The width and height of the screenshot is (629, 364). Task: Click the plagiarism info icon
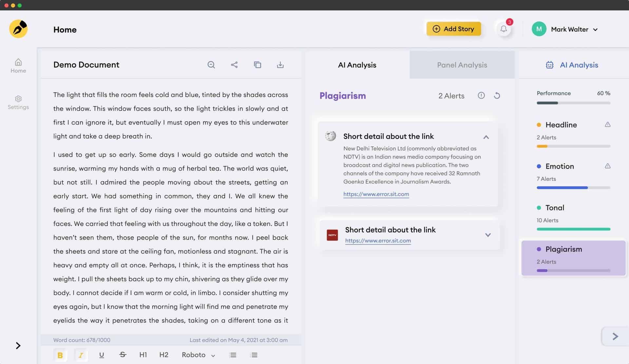(481, 96)
